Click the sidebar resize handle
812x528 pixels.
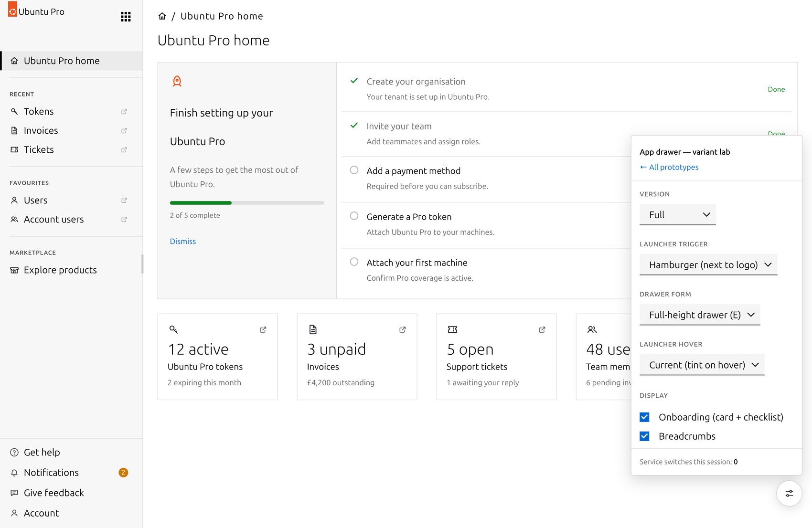point(142,264)
